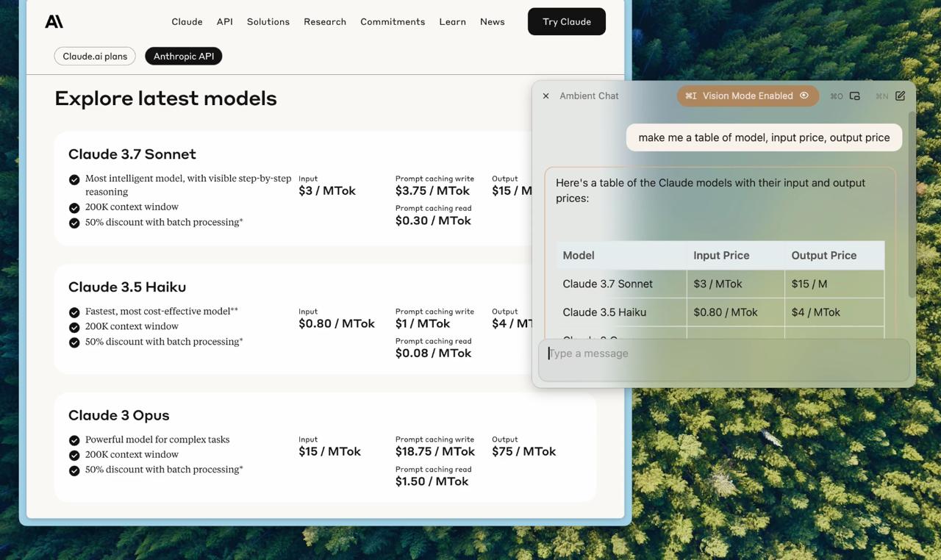Toggle Vision Mode Enabled pill

point(747,96)
